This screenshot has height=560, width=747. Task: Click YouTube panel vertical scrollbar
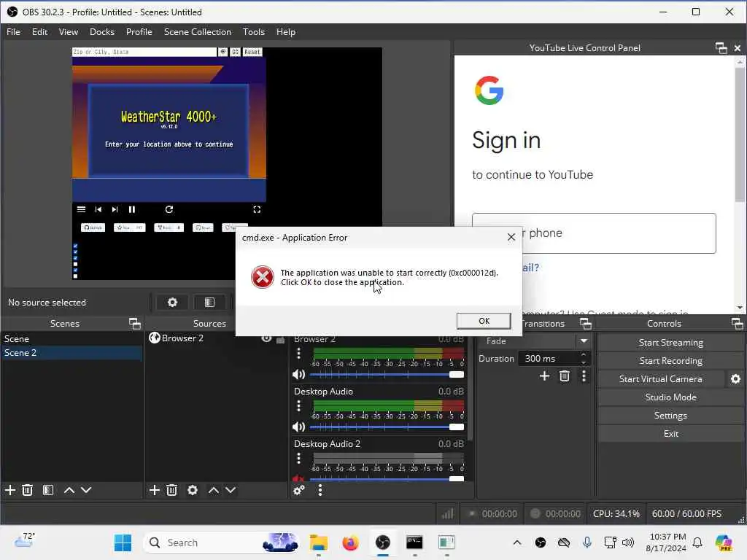(x=740, y=134)
